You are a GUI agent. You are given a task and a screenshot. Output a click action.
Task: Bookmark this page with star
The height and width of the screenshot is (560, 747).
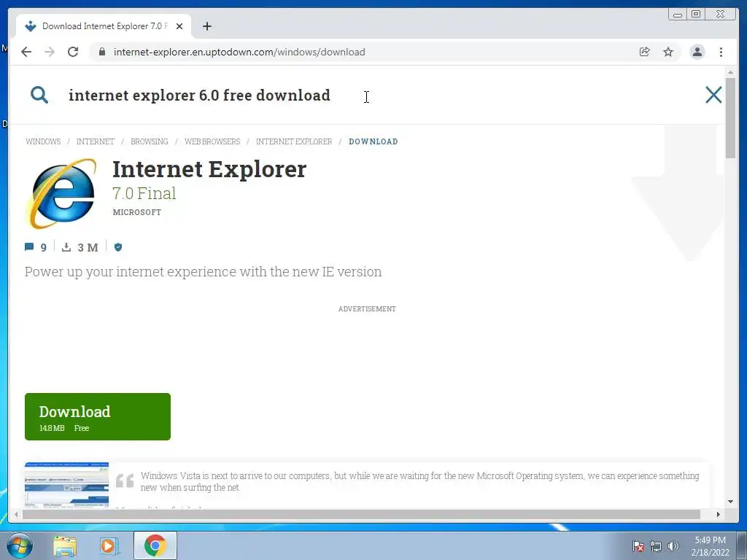[x=668, y=52]
